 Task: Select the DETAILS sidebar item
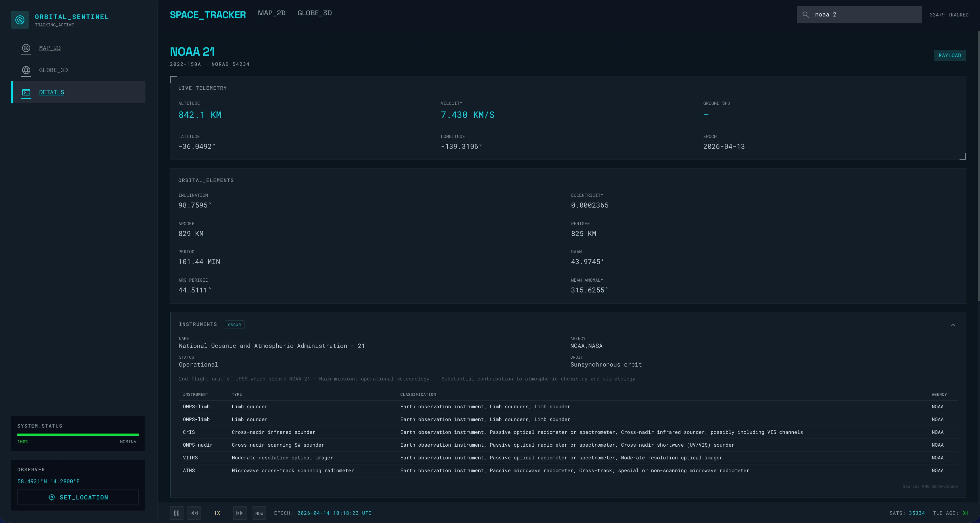click(78, 92)
